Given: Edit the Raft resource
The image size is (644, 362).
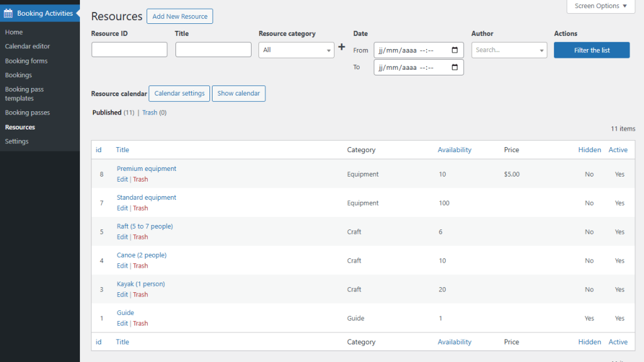Looking at the screenshot, I should (x=123, y=237).
